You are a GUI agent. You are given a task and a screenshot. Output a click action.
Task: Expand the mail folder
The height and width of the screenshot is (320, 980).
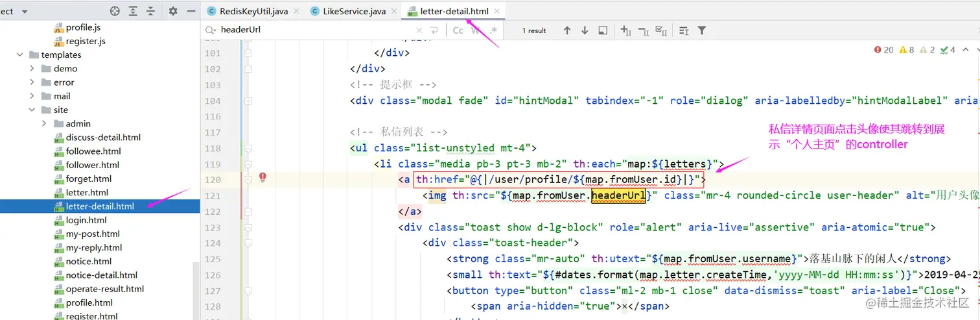(x=32, y=96)
